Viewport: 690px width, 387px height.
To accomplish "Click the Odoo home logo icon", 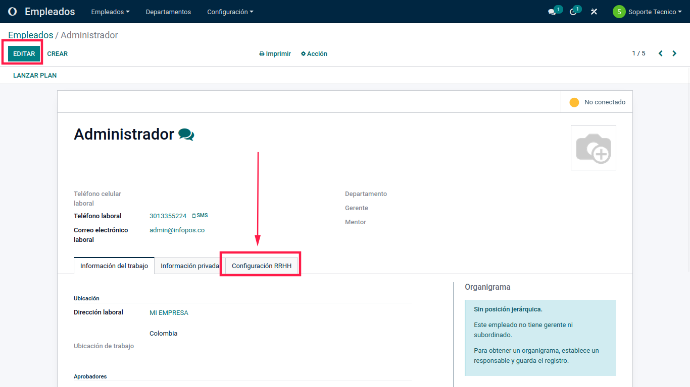I will click(x=12, y=11).
